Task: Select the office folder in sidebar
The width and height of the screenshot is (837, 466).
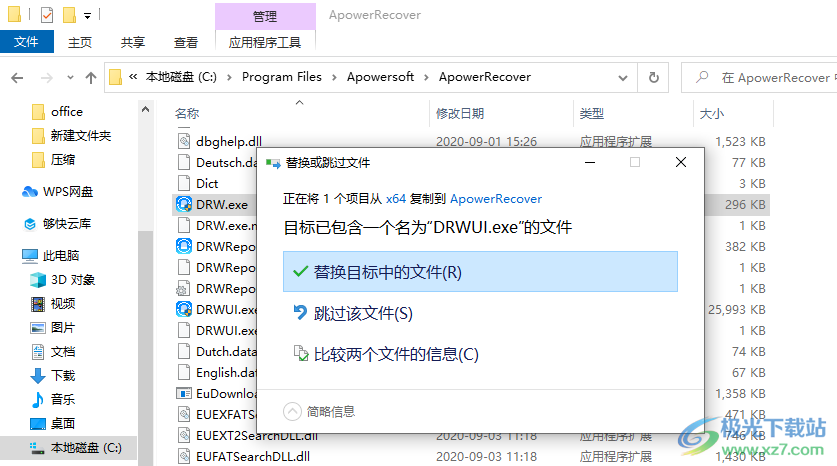Action: [67, 112]
